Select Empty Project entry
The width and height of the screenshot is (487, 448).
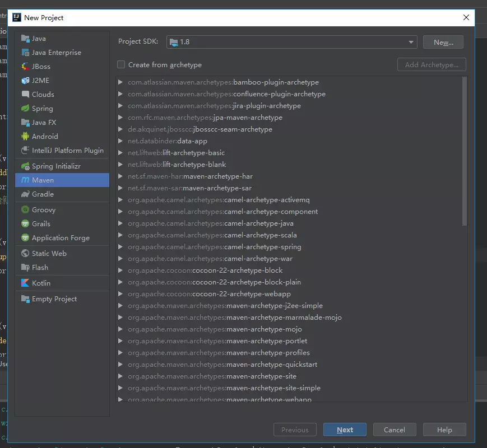pyautogui.click(x=62, y=299)
